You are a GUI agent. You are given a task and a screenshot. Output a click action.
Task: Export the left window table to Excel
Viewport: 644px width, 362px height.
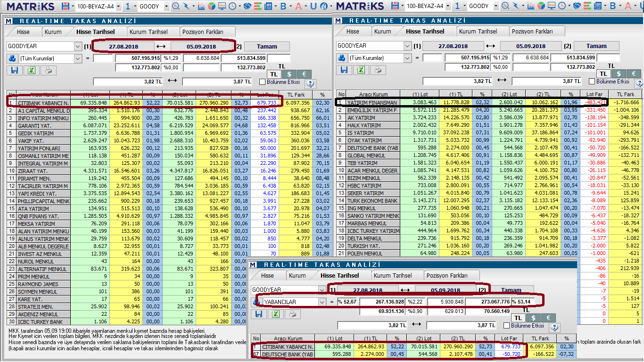click(x=31, y=70)
